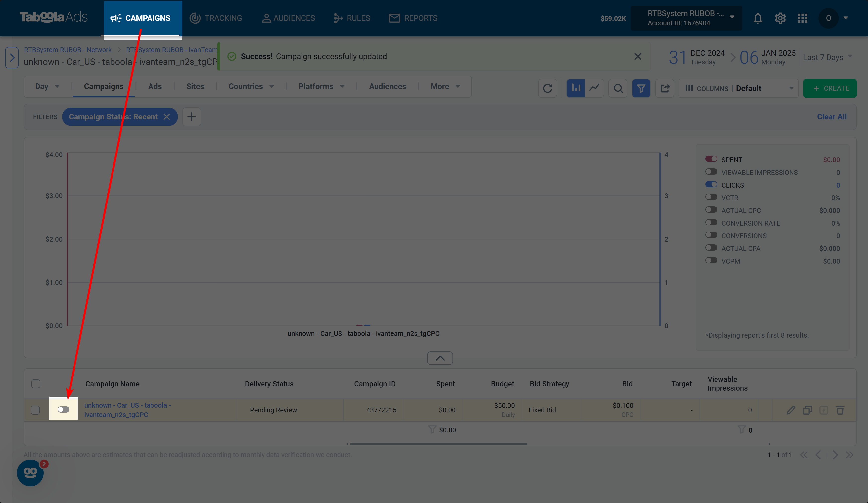Collapse the chart panel chevron
868x503 pixels.
tap(440, 358)
